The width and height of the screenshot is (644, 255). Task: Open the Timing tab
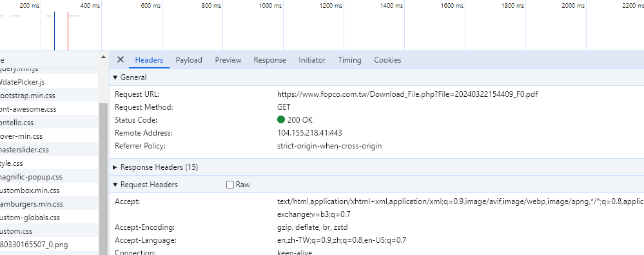(x=349, y=60)
